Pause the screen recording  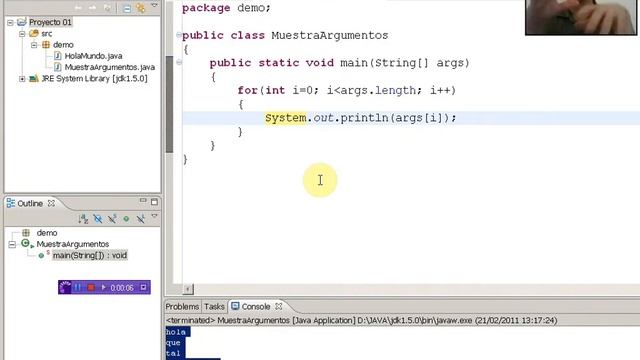point(78,287)
